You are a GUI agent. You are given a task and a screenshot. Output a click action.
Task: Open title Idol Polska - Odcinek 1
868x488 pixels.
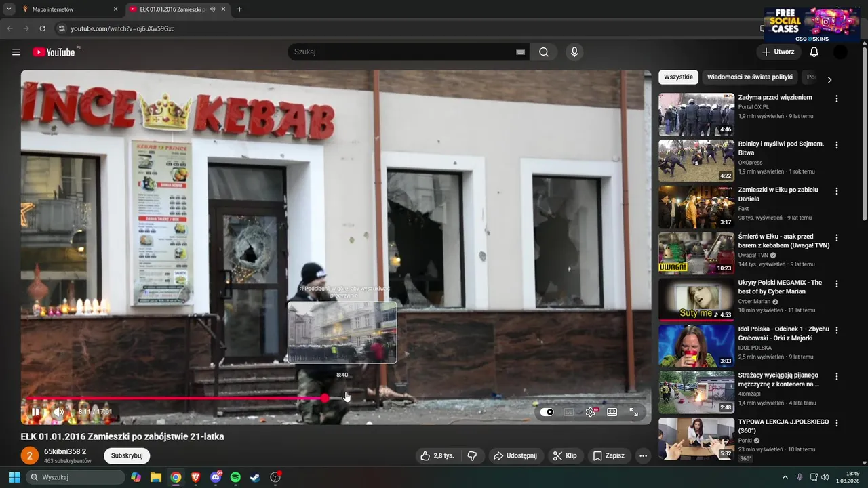tap(783, 333)
